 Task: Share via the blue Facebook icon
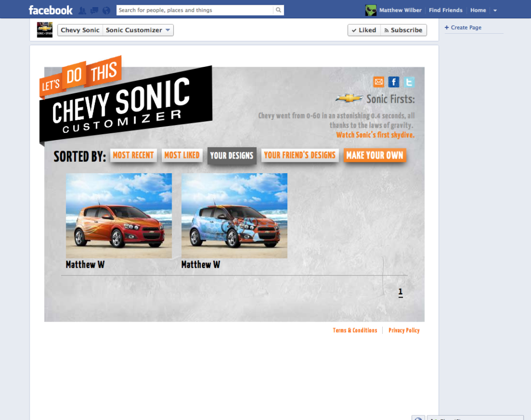coord(394,82)
